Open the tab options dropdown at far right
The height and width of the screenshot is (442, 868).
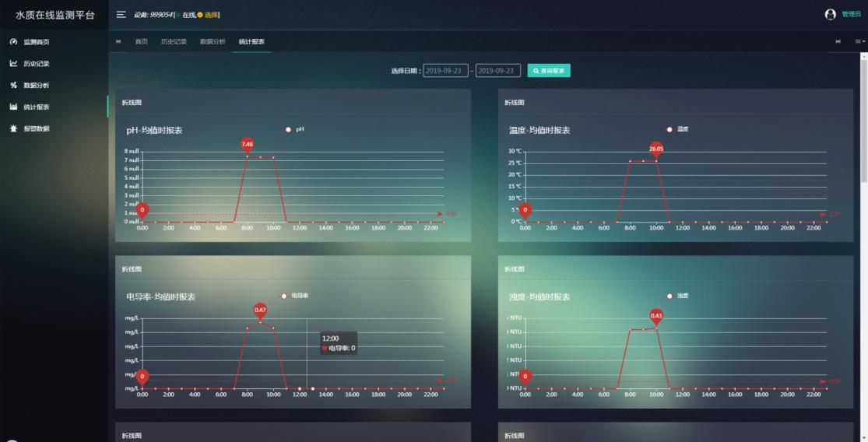pyautogui.click(x=860, y=41)
